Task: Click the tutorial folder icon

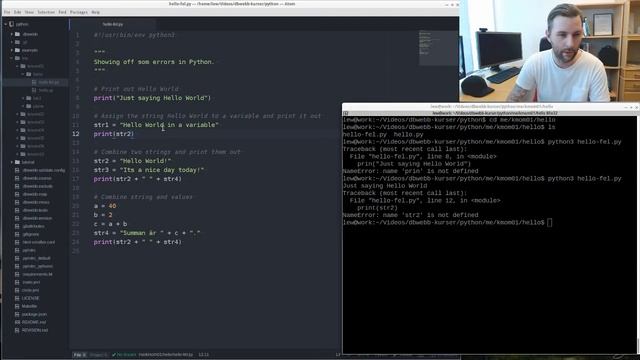Action: [18, 162]
